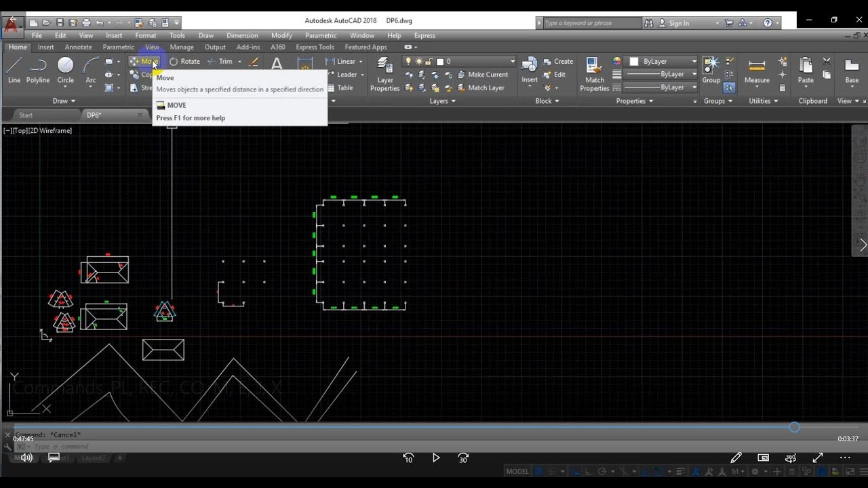Expand the Utilities panel
Screen dimensions: 868x488
click(x=764, y=101)
